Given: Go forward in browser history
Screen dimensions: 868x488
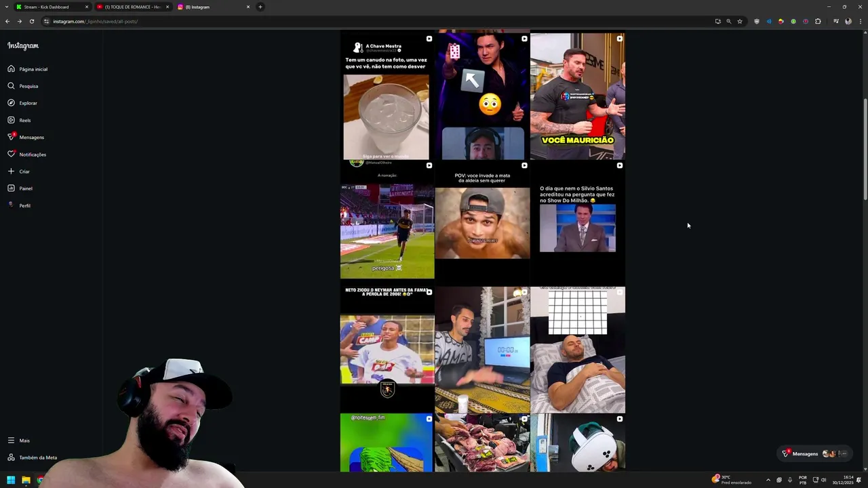Looking at the screenshot, I should (20, 21).
